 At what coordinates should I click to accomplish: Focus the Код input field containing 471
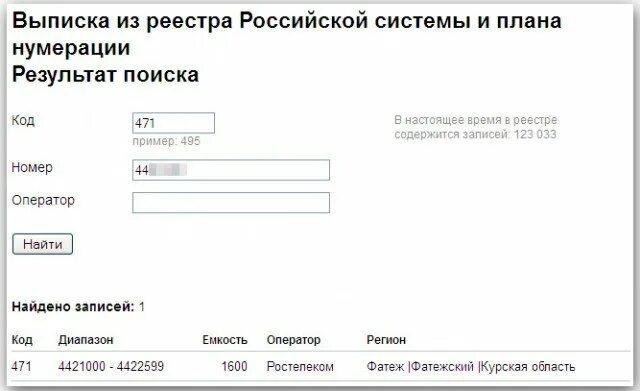[x=173, y=123]
